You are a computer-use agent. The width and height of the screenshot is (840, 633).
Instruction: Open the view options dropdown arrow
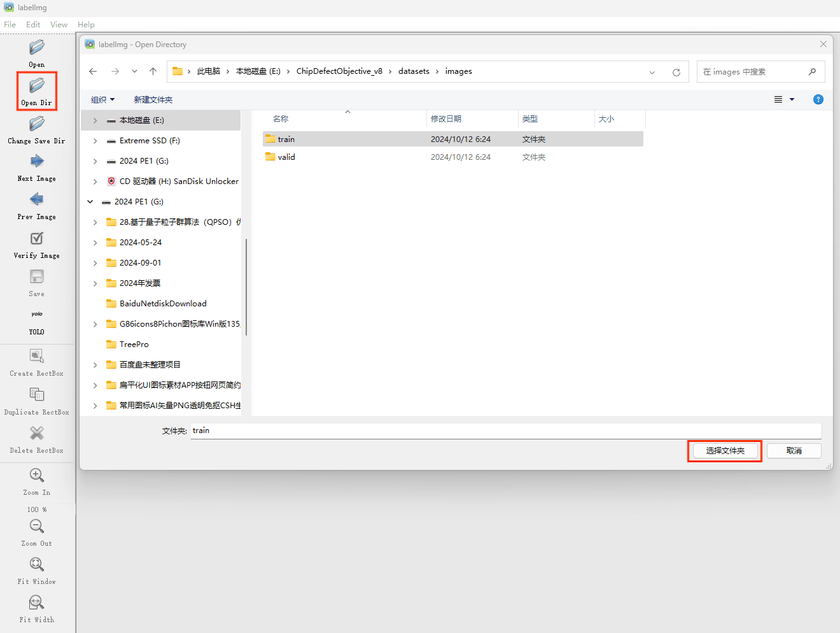(792, 100)
